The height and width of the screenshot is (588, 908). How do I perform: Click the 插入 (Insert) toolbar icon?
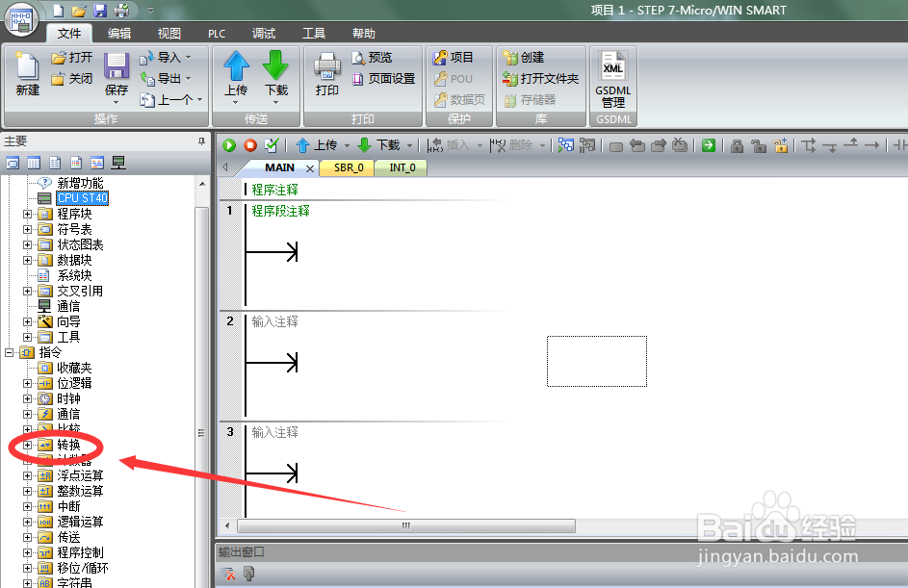pyautogui.click(x=435, y=145)
